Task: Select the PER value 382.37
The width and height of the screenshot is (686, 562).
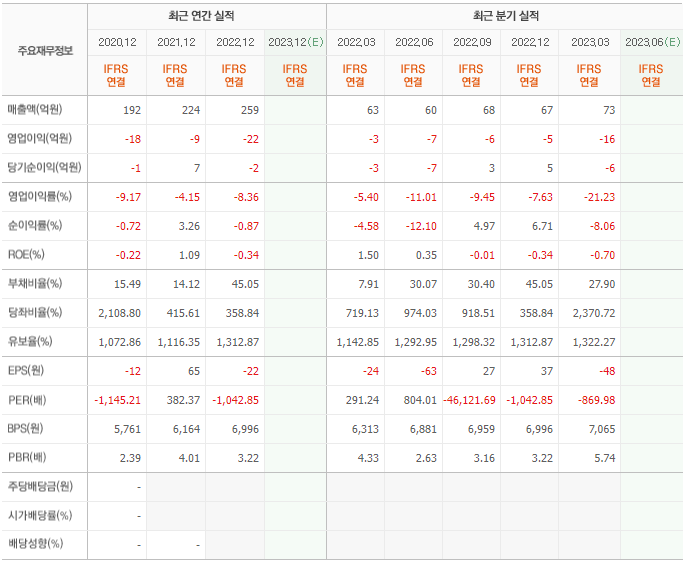Action: 183,400
